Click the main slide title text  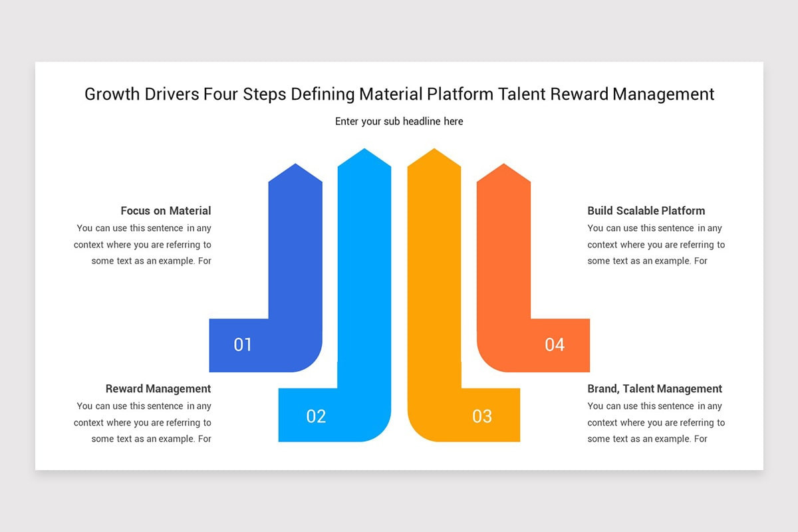point(399,94)
